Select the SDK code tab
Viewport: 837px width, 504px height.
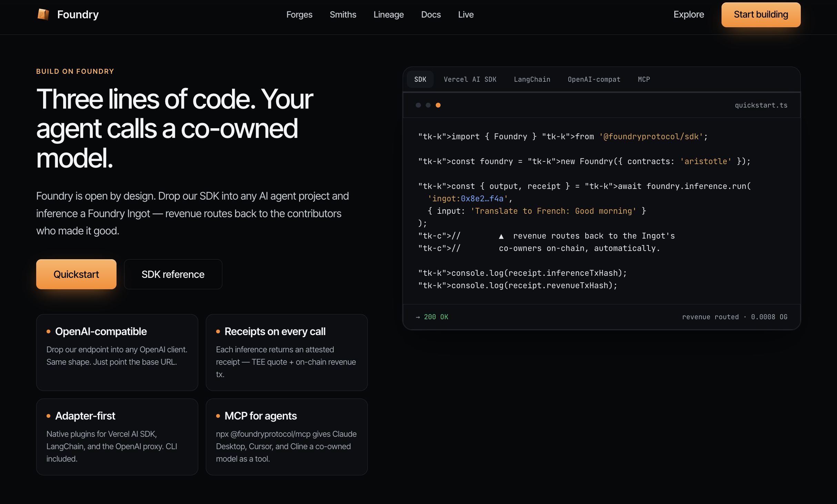(x=420, y=79)
